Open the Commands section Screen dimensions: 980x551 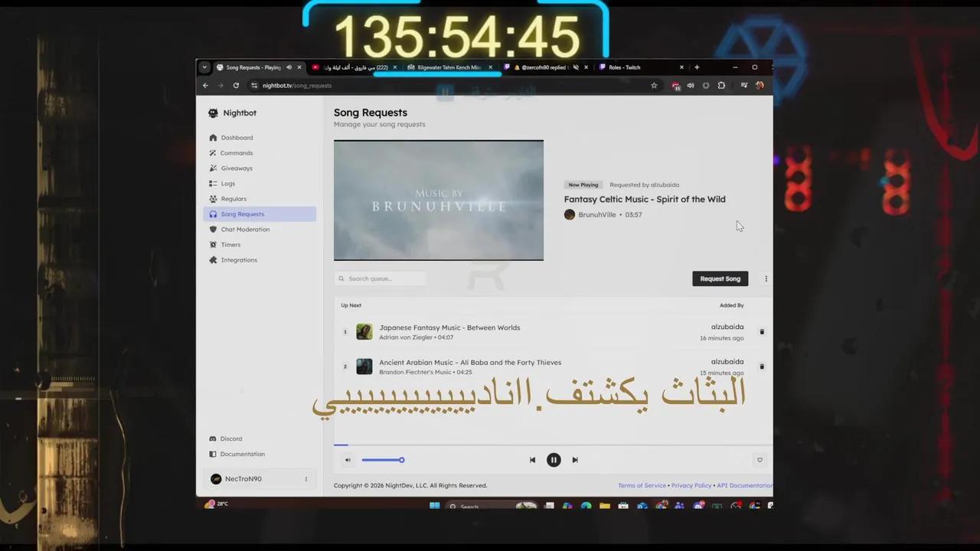click(260, 153)
